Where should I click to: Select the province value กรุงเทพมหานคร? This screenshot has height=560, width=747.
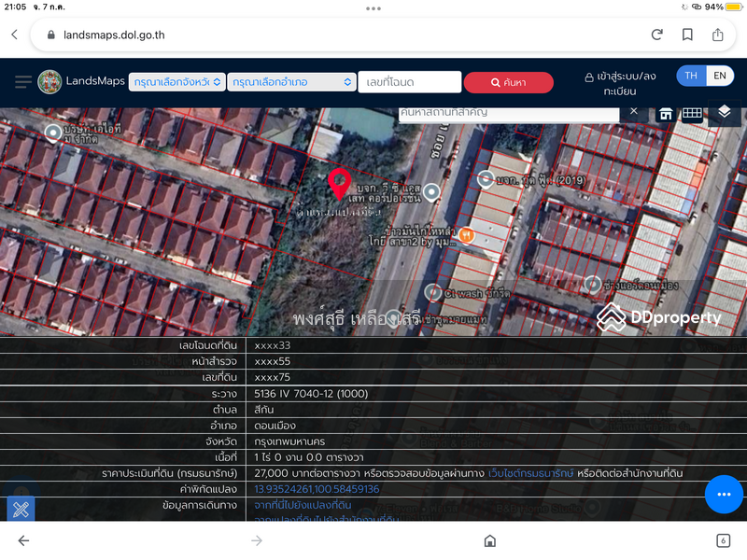[x=289, y=441]
